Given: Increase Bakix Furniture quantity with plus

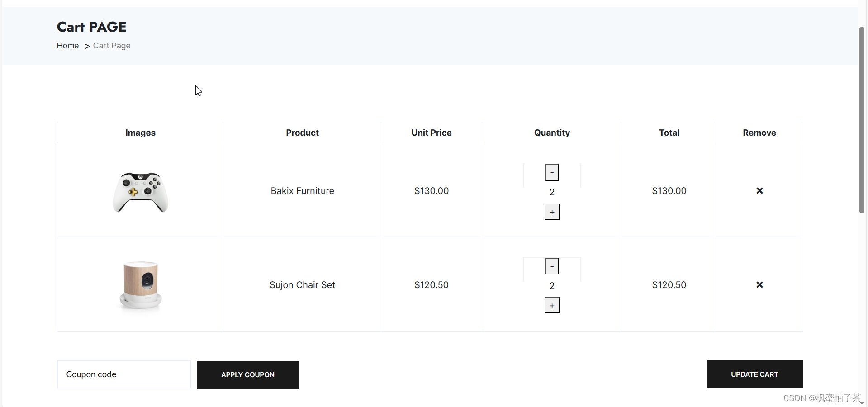Looking at the screenshot, I should click(x=552, y=212).
